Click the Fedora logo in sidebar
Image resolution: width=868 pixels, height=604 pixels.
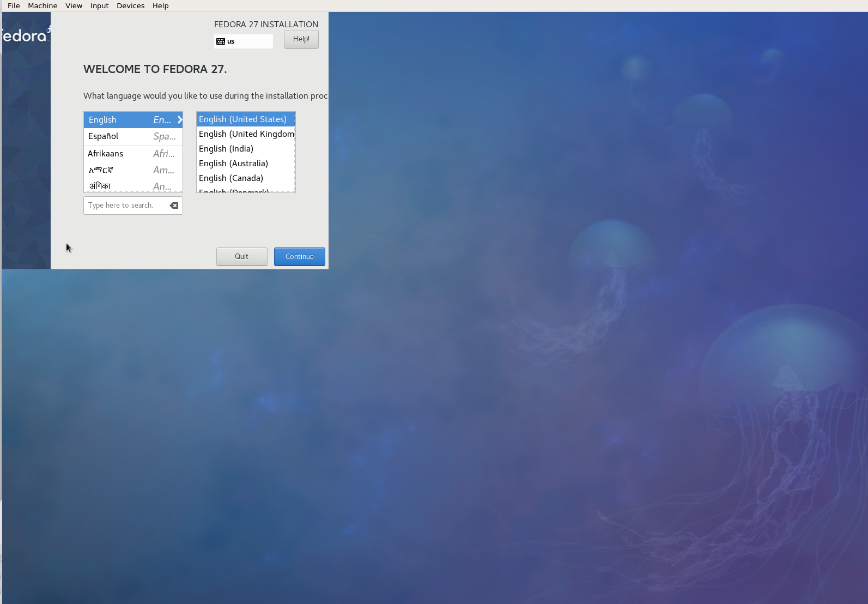point(26,36)
